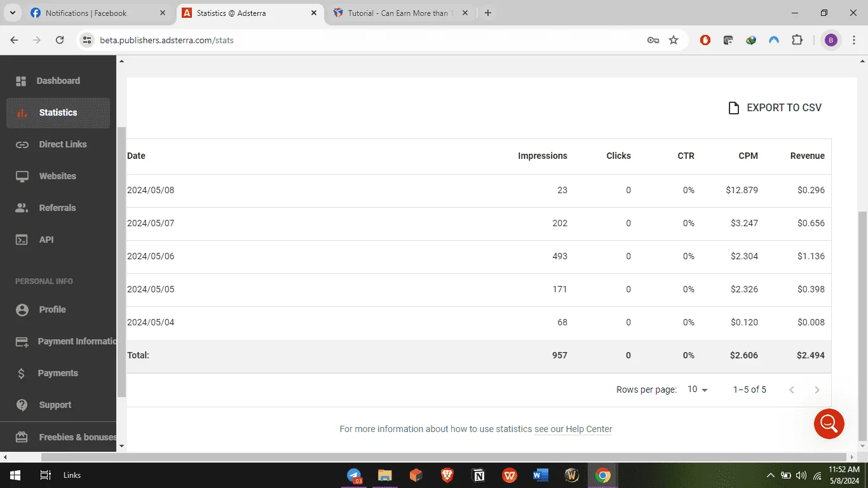Screen dimensions: 868x488
Task: Click the CPM column header
Action: coord(748,156)
